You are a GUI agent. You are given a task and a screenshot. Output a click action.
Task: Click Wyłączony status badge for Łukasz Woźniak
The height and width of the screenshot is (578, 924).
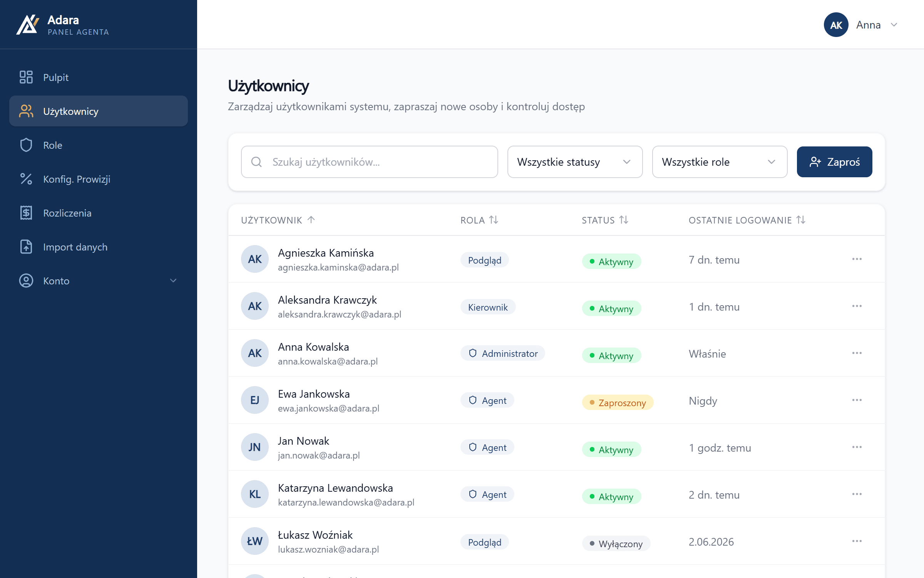coord(616,543)
